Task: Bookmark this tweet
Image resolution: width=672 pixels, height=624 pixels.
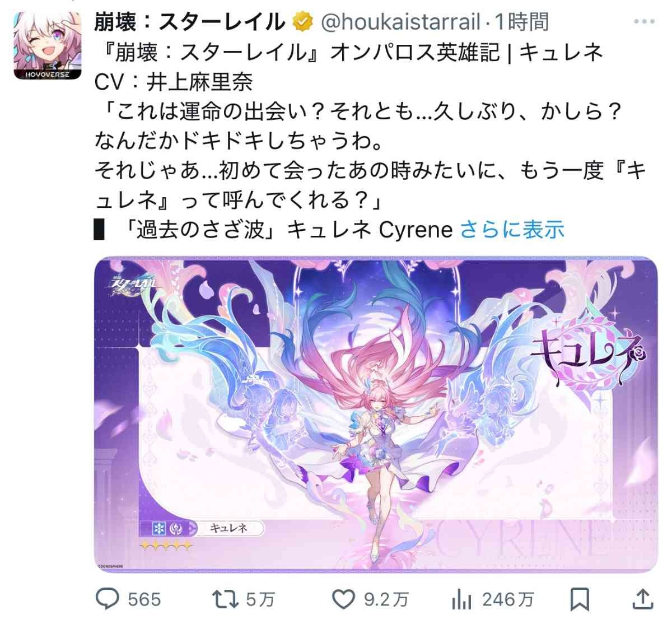Action: [x=580, y=600]
